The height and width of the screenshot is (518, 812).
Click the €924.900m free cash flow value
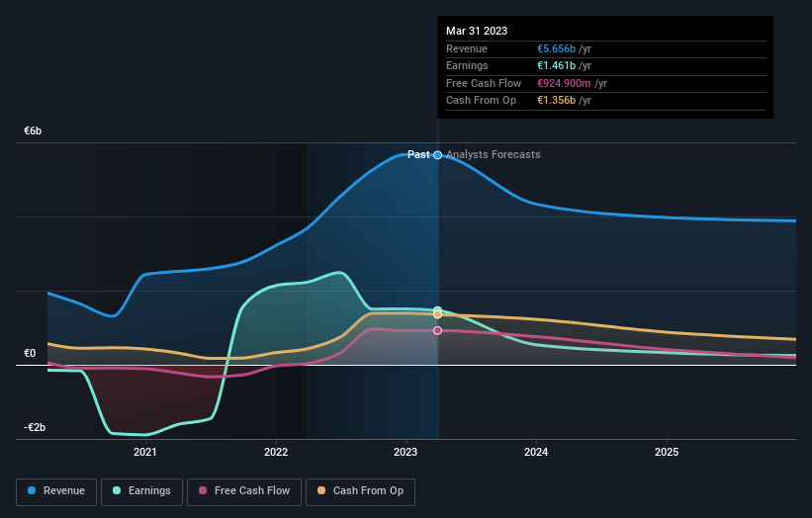click(564, 83)
